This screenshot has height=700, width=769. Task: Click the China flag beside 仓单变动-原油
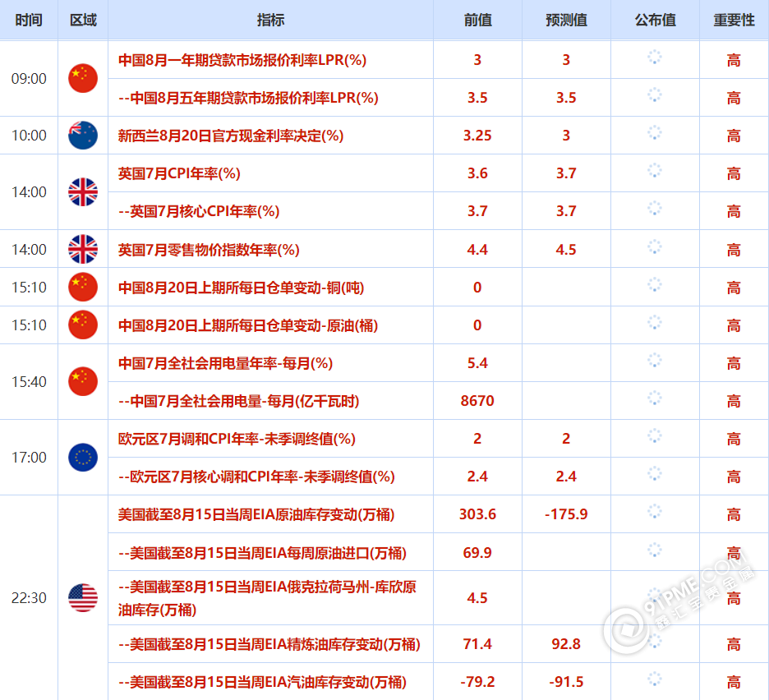(x=83, y=325)
